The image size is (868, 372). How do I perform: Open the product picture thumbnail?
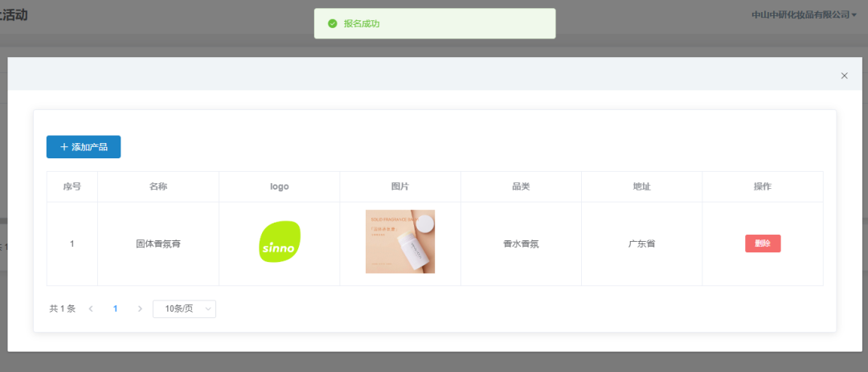(400, 242)
